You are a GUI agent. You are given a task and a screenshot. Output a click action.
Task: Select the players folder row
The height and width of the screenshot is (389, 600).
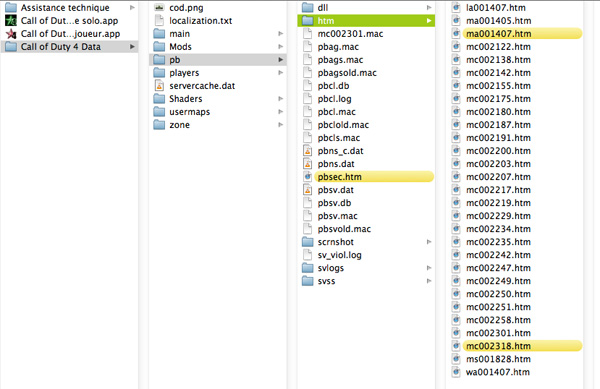218,73
